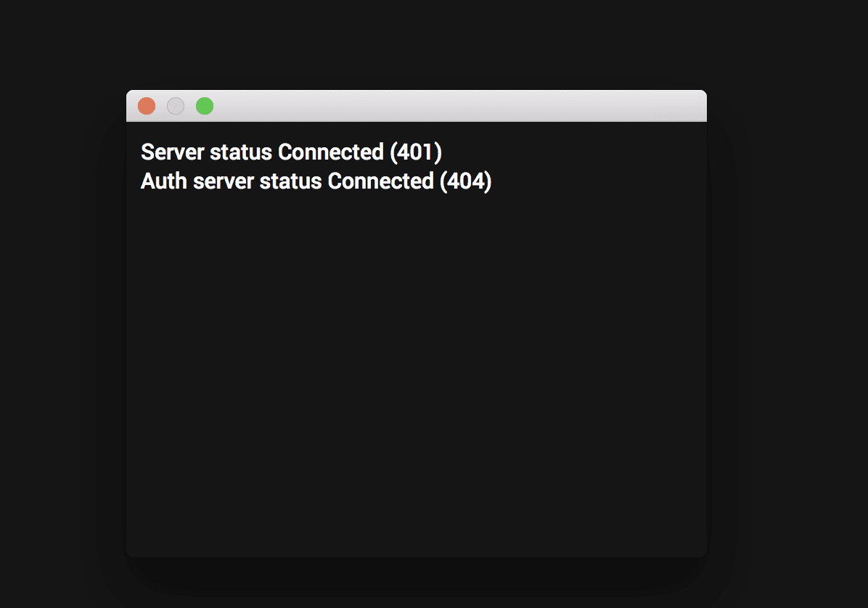Image resolution: width=868 pixels, height=608 pixels.
Task: Click the gray disabled minimize button
Action: point(176,106)
